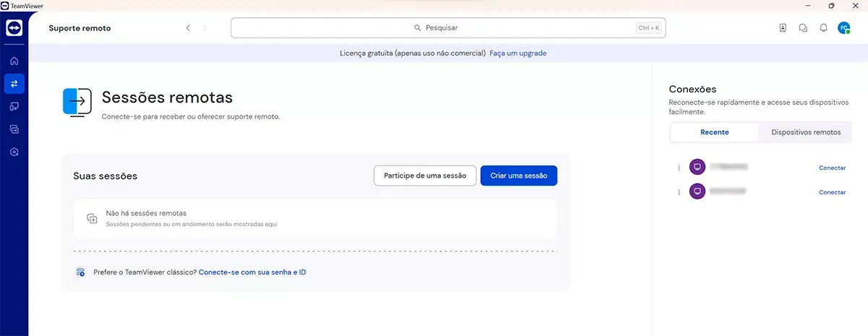Click Conectar for the second recent device
868x336 pixels.
[832, 192]
